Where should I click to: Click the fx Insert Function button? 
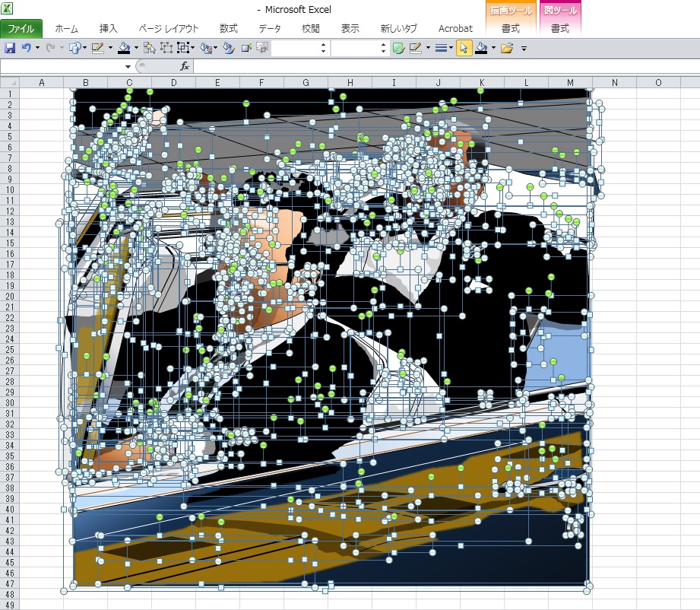(185, 67)
